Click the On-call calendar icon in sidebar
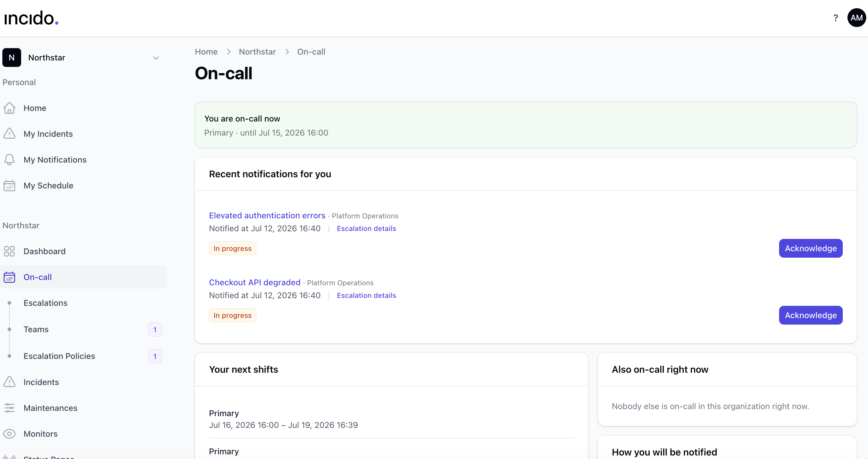The width and height of the screenshot is (868, 459). click(9, 277)
